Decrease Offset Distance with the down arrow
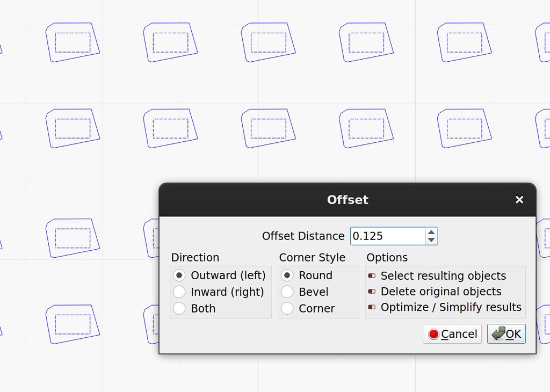 pyautogui.click(x=431, y=240)
